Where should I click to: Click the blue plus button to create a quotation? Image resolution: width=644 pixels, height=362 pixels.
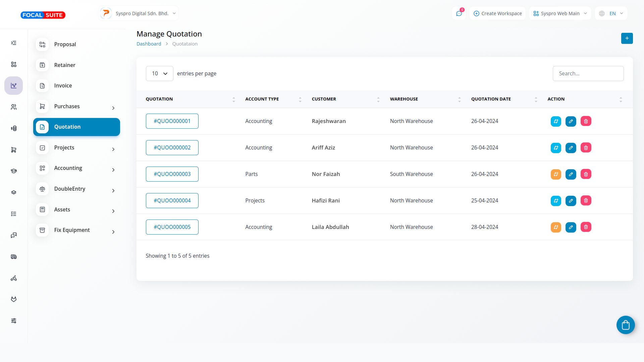pos(627,38)
